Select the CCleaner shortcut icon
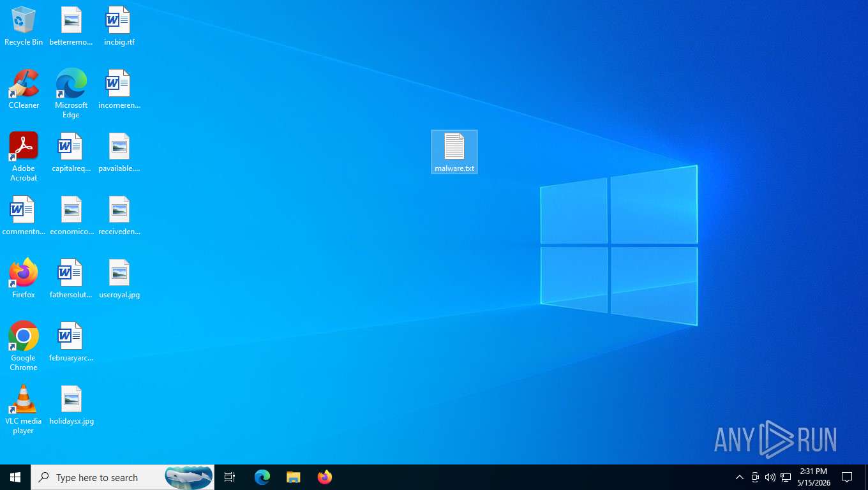Image resolution: width=868 pixels, height=490 pixels. [x=24, y=89]
